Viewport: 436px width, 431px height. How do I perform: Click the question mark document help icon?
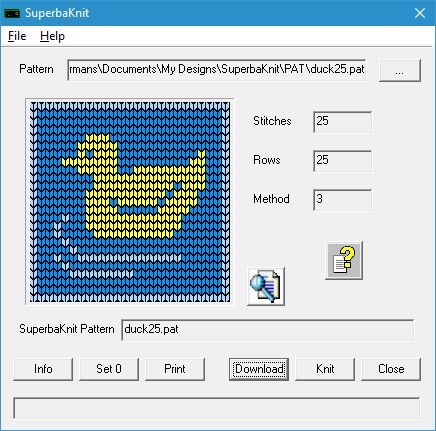pyautogui.click(x=344, y=260)
